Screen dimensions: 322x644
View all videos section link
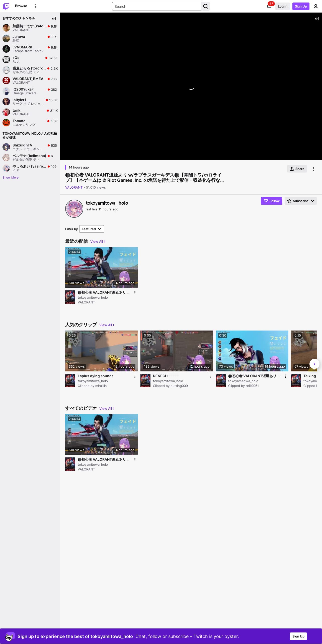107,409
